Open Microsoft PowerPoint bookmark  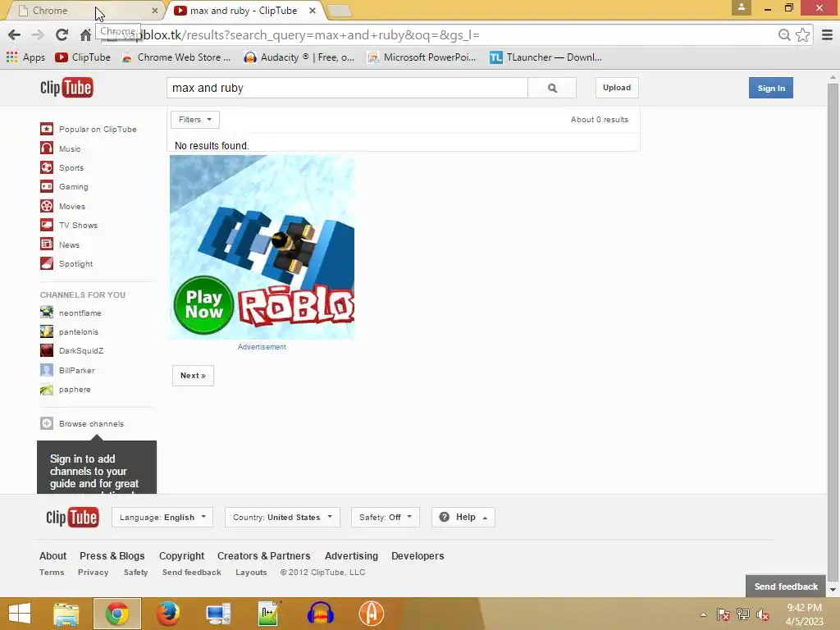[422, 57]
